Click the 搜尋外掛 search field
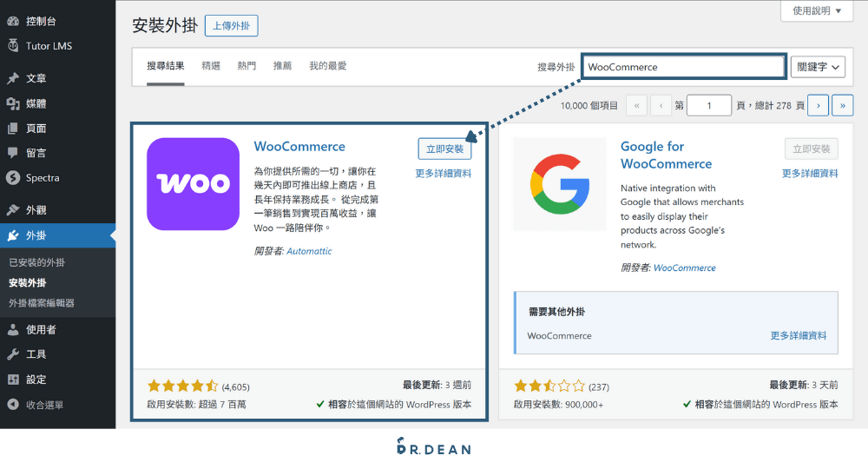 pyautogui.click(x=684, y=67)
